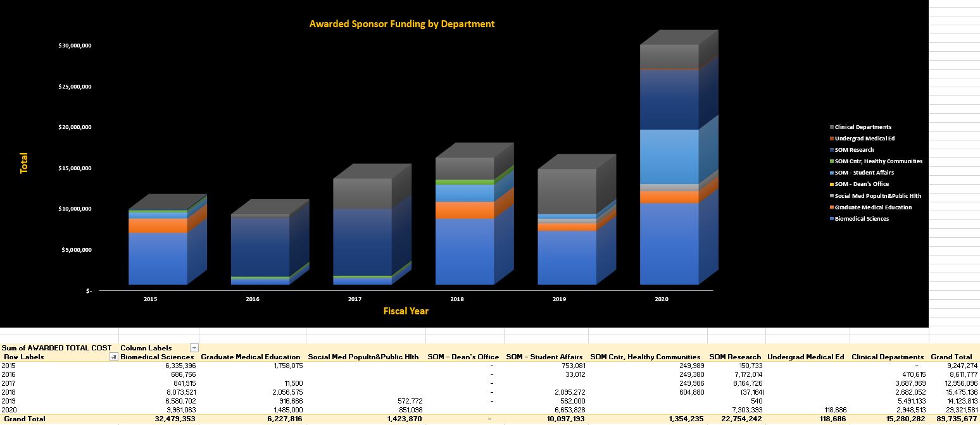Select the SOM Research column header
The width and height of the screenshot is (980, 425).
(734, 357)
